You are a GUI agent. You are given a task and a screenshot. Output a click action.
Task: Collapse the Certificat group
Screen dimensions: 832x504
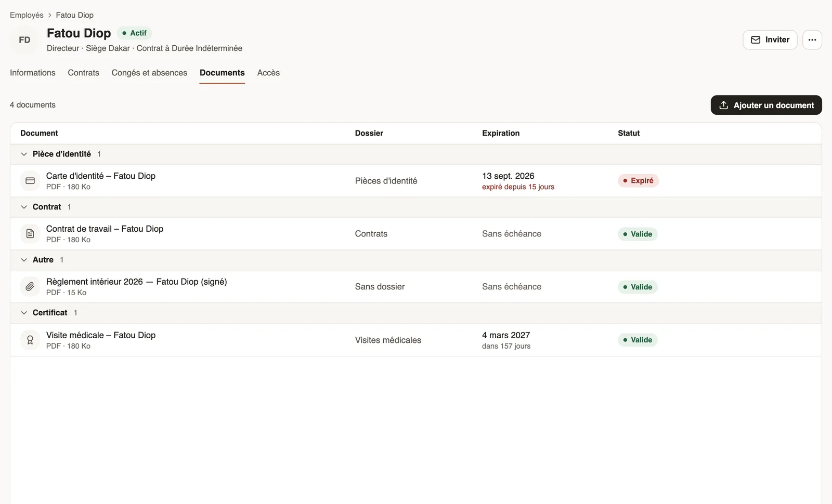pos(24,313)
